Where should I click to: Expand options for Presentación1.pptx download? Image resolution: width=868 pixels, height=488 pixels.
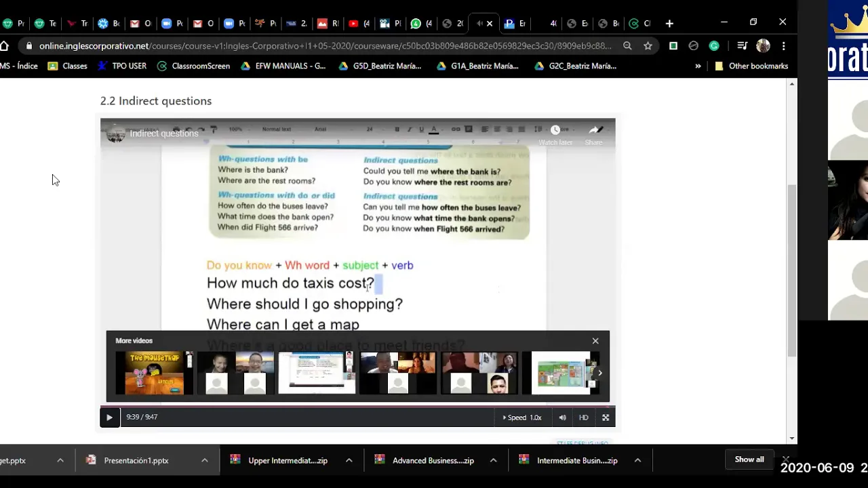click(x=204, y=460)
